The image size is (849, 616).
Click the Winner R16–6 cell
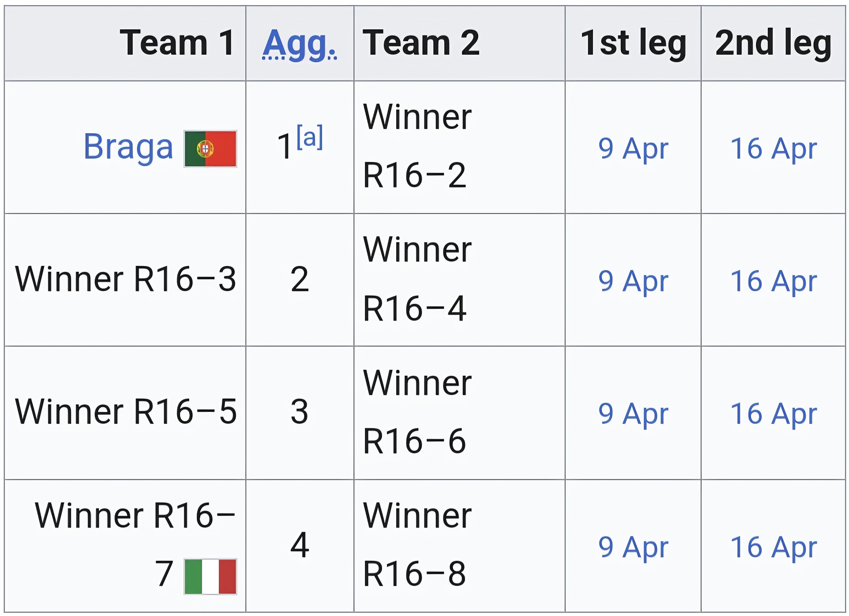(417, 412)
